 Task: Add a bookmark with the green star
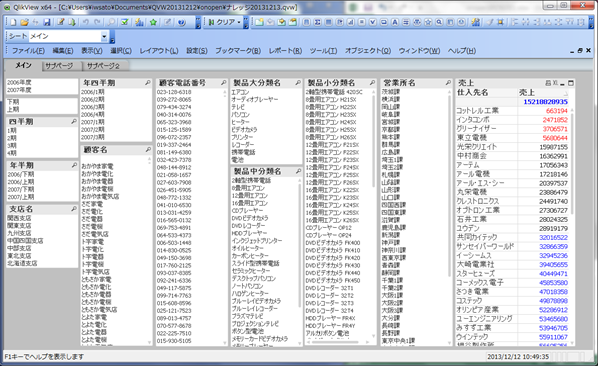coord(153,22)
